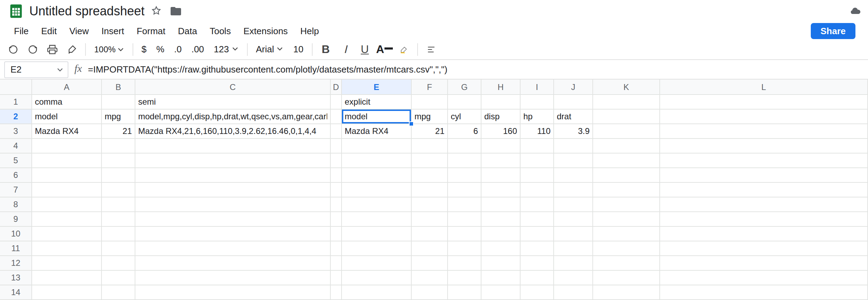Toggle italic formatting
Viewport: 868px width, 300px height.
pyautogui.click(x=346, y=50)
